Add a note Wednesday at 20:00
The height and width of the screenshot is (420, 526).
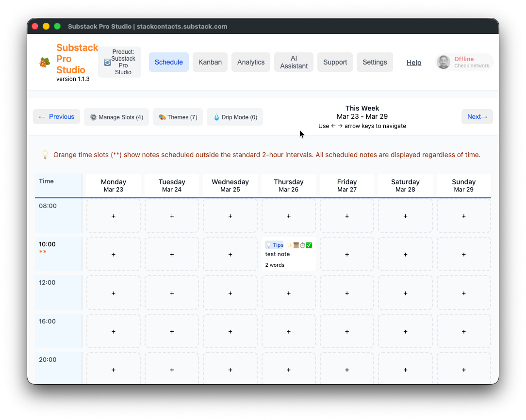tap(230, 370)
